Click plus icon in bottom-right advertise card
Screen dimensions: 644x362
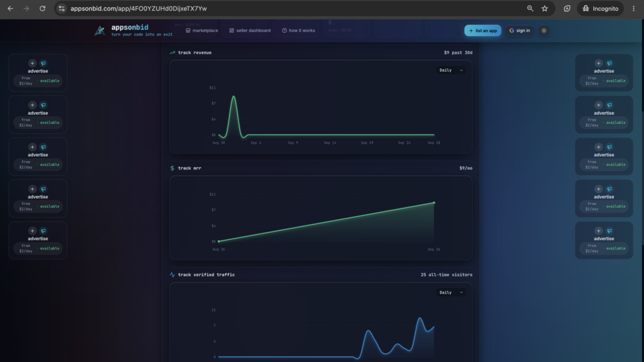pyautogui.click(x=598, y=231)
